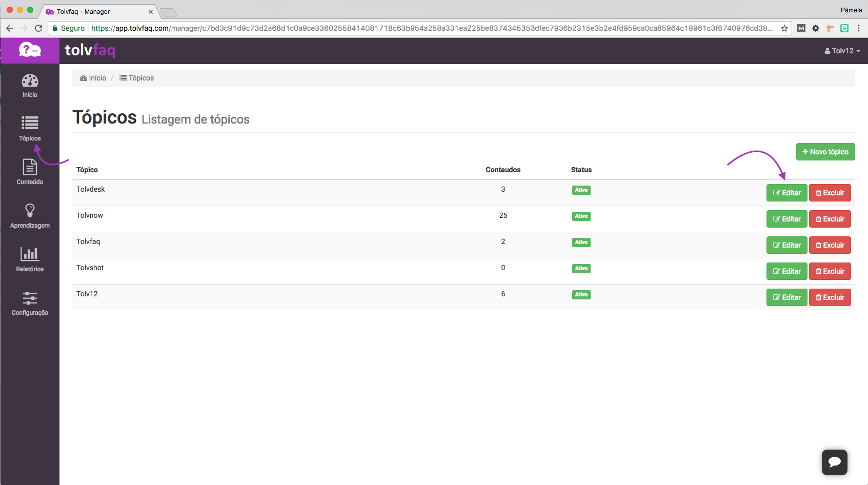Image resolution: width=868 pixels, height=485 pixels.
Task: Delete the Tolvshot topic
Action: pos(830,271)
